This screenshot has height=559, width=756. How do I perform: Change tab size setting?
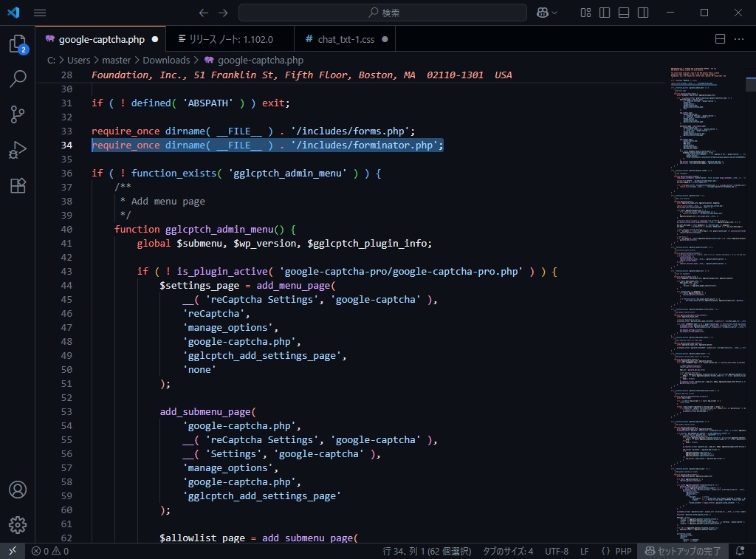pyautogui.click(x=508, y=551)
